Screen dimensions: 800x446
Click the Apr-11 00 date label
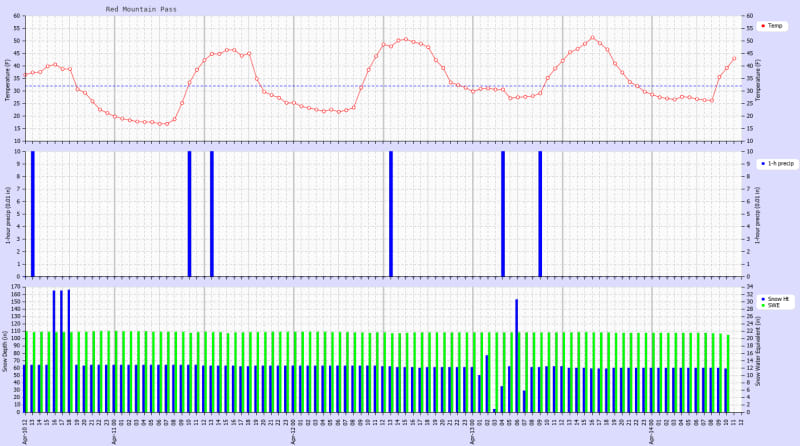(x=114, y=431)
